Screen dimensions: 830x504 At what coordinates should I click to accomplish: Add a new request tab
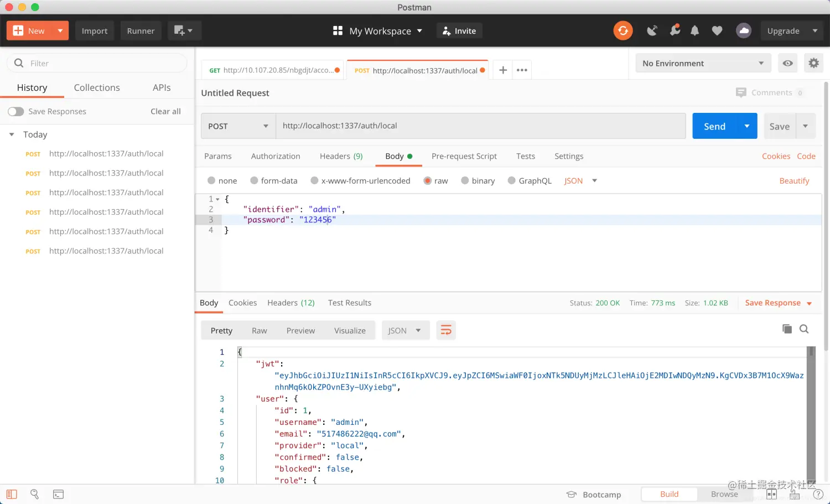(x=503, y=70)
